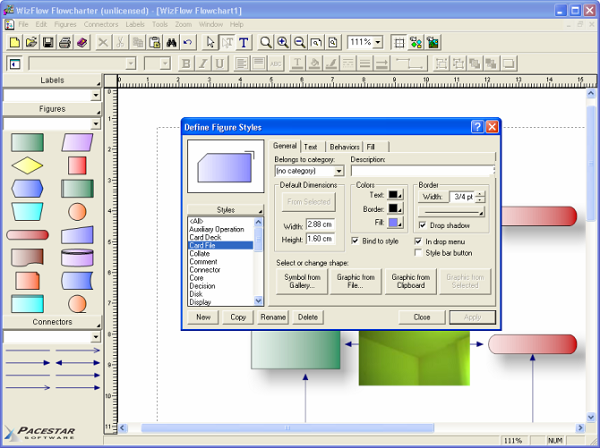Click the Print icon in the toolbar
This screenshot has width=600, height=448.
[x=65, y=42]
